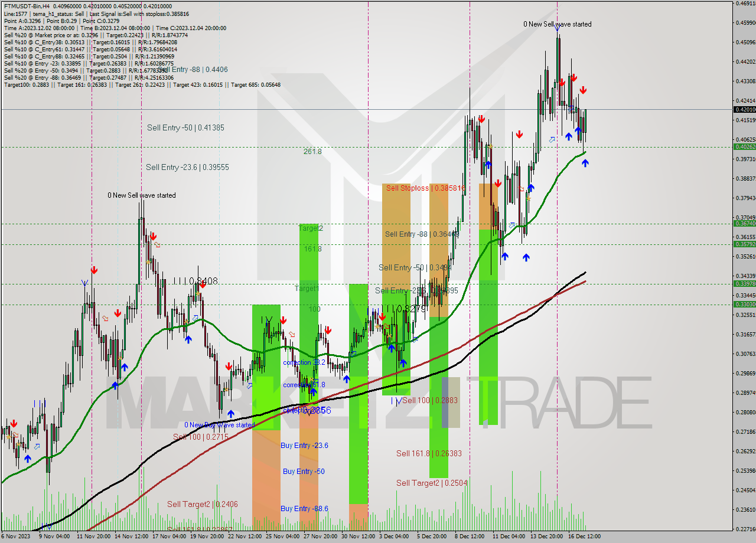756x543 pixels.
Task: Click the green 0.40262 price tag
Action: coord(744,146)
